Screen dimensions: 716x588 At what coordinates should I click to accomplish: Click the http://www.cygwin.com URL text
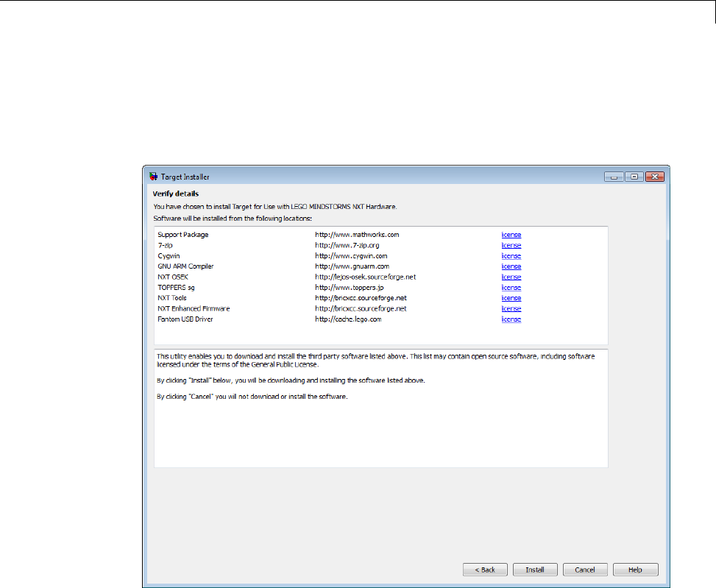[x=351, y=256]
